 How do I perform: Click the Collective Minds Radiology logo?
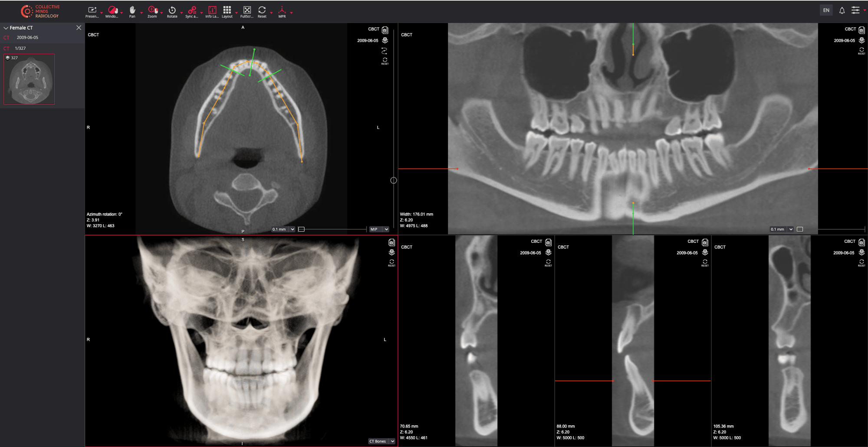pos(40,11)
